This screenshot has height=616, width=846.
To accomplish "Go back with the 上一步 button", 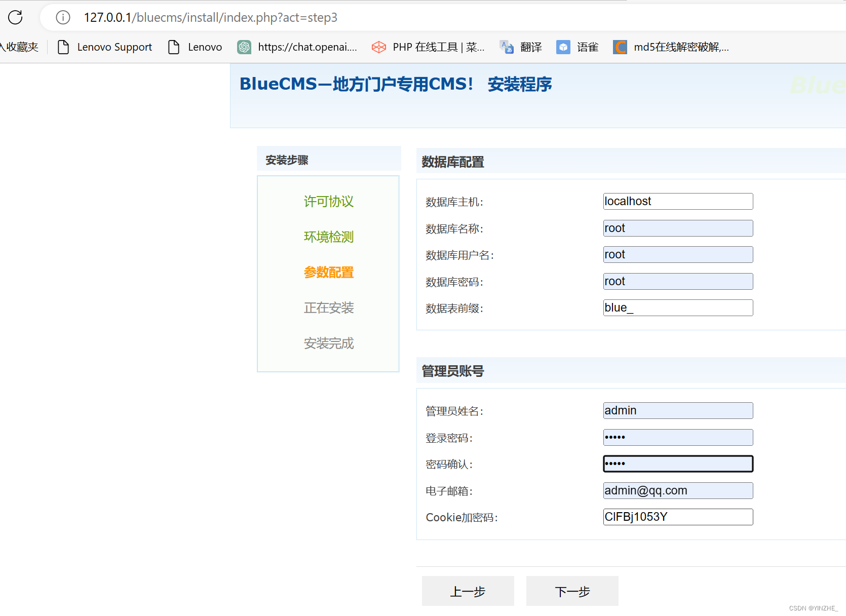I will (468, 591).
